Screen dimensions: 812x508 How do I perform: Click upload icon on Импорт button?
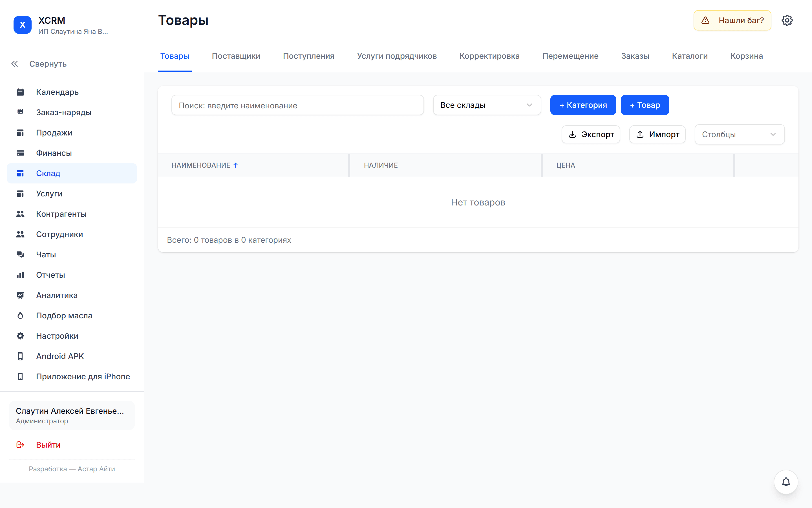coord(640,134)
